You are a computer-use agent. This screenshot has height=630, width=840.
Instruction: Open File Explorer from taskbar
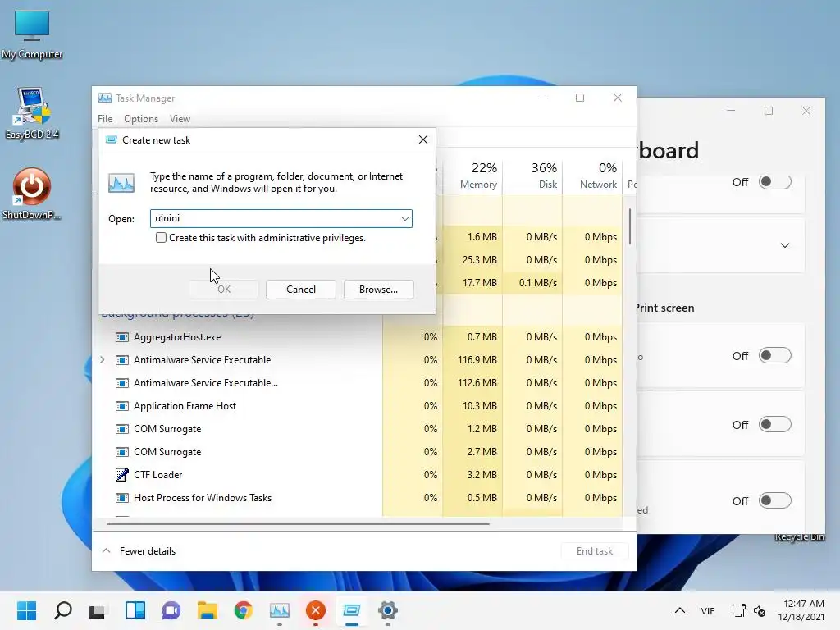tap(208, 610)
